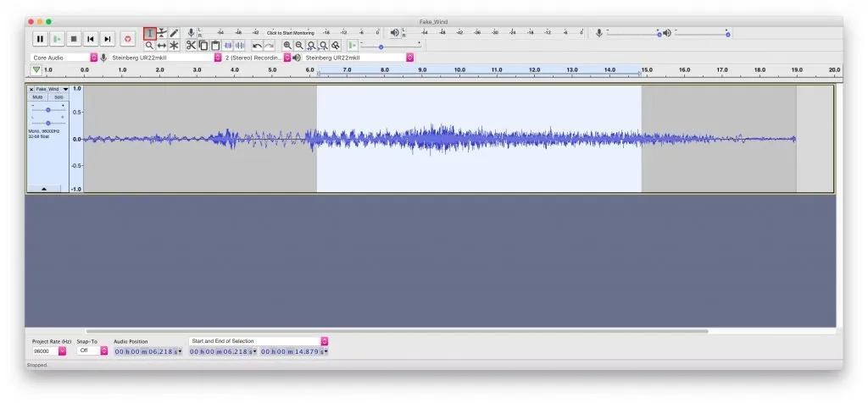Screen dimensions: 868x403
Task: Start playback with the green Play button
Action: point(57,39)
